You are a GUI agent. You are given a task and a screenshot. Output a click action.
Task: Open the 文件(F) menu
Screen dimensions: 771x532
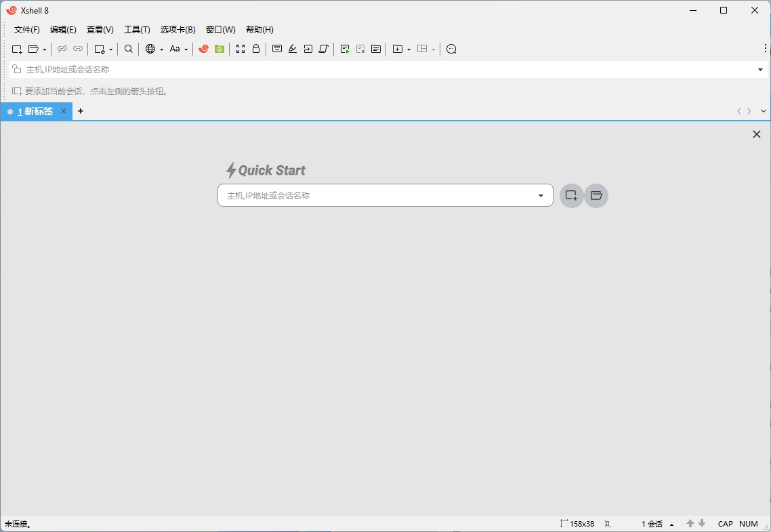pos(27,29)
